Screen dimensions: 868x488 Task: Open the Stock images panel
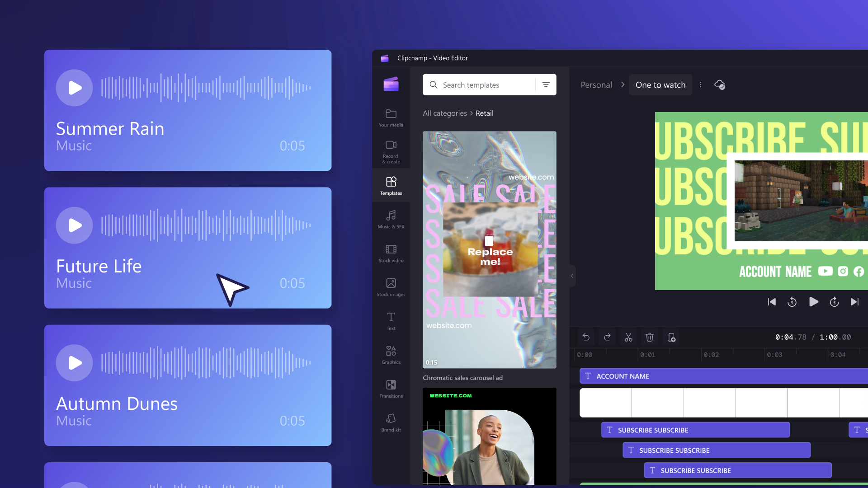391,286
